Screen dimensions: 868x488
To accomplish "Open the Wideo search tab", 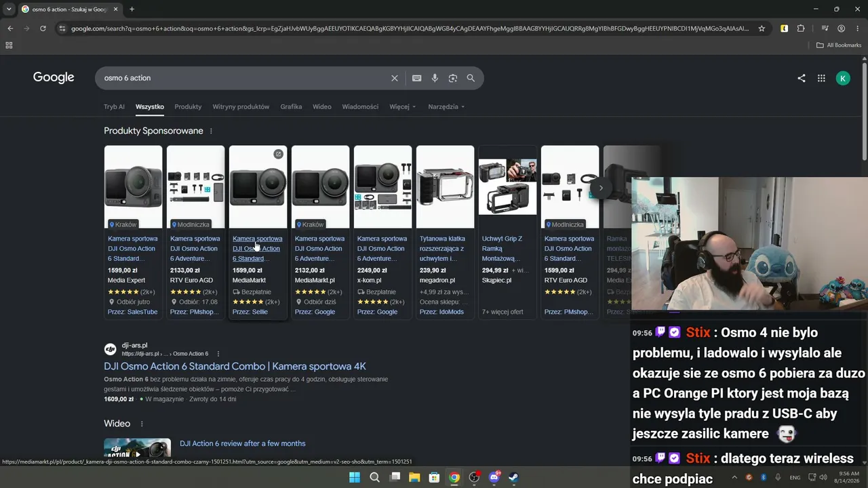I will click(322, 106).
